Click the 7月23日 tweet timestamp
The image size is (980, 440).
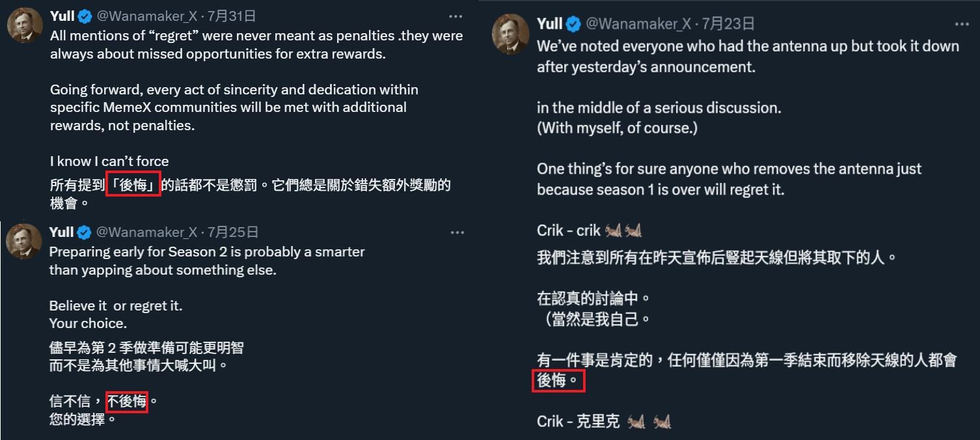click(x=728, y=25)
